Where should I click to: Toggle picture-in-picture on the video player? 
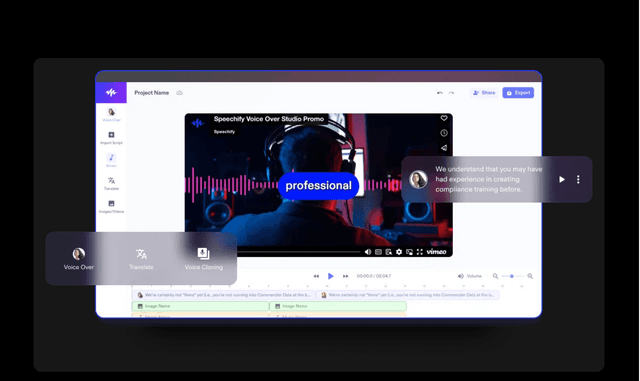point(409,252)
